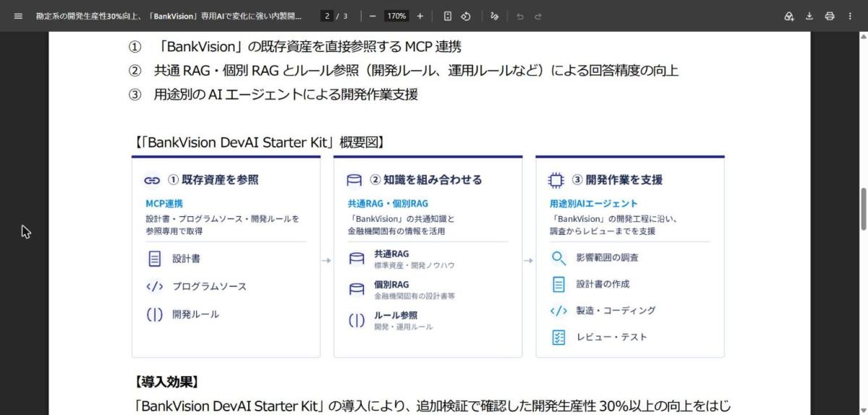Click the document icon next to 設計書
This screenshot has height=415, width=868.
click(154, 258)
